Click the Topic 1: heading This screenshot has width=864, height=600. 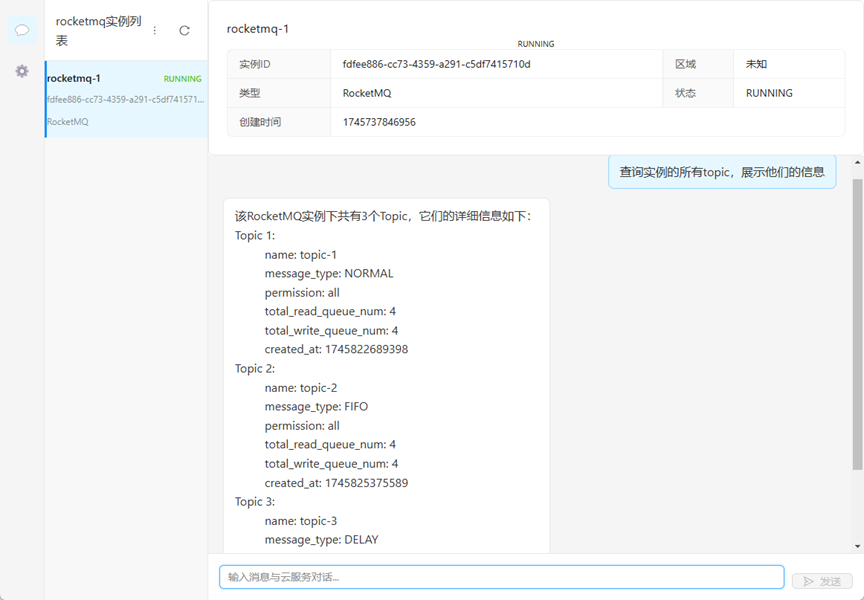click(x=255, y=235)
